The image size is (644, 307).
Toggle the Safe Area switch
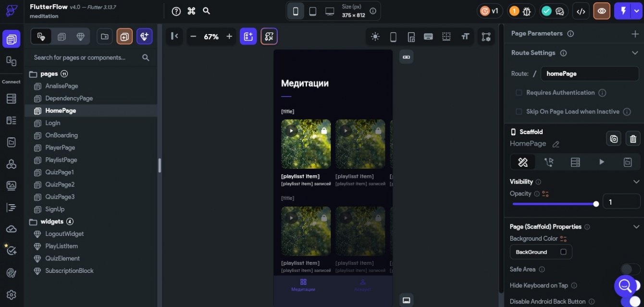tap(630, 270)
